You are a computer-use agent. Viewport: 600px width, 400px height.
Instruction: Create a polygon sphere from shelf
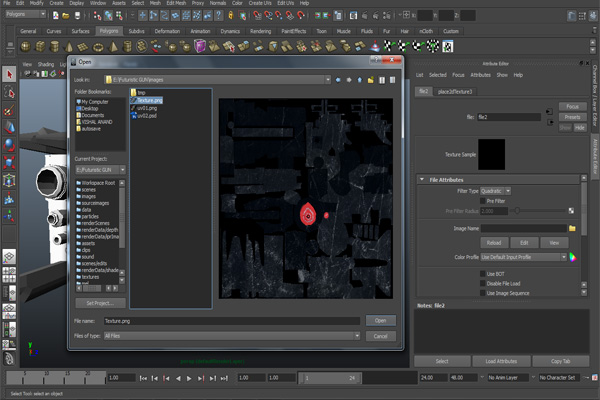(x=25, y=47)
